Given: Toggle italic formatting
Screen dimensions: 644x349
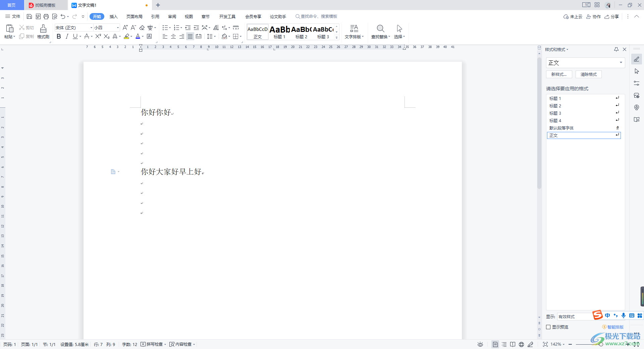Looking at the screenshot, I should coord(67,36).
